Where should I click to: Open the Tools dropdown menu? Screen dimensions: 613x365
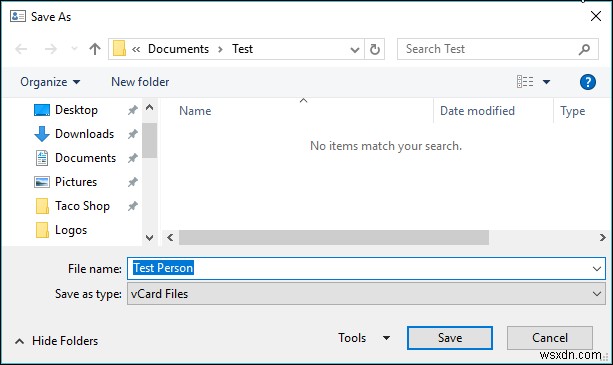tap(364, 338)
